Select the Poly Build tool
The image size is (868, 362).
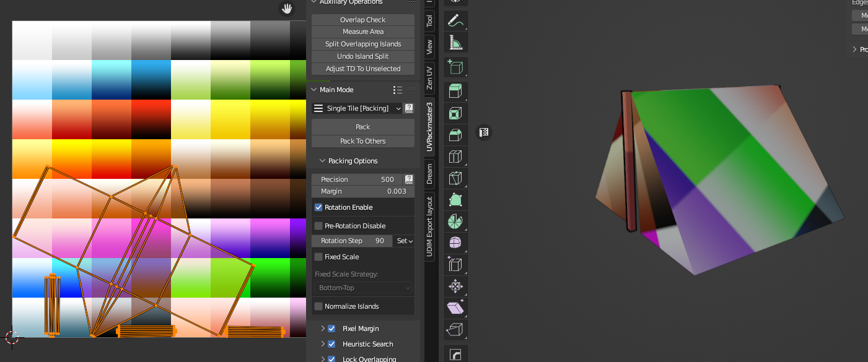[456, 200]
